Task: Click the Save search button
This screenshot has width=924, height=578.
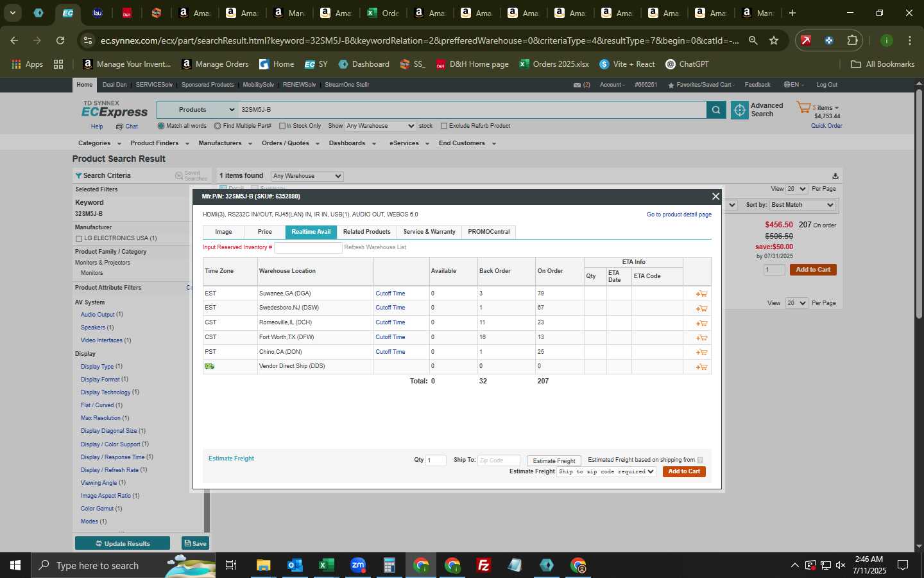Action: pos(195,543)
